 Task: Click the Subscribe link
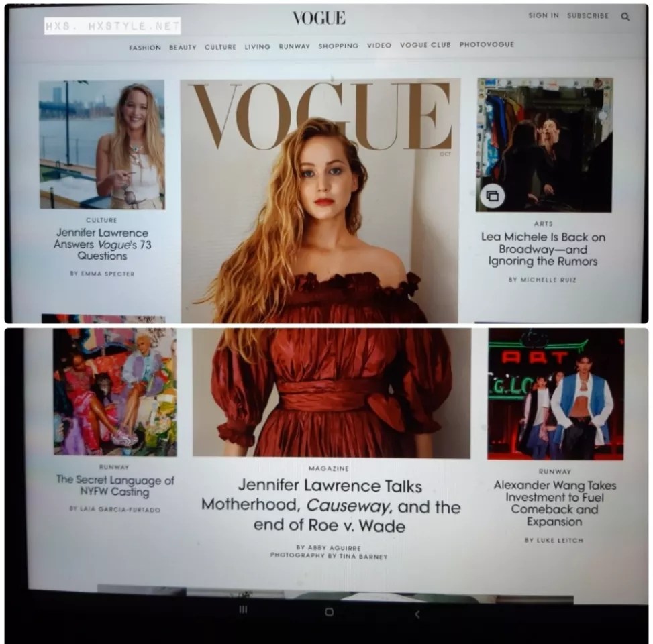(588, 15)
